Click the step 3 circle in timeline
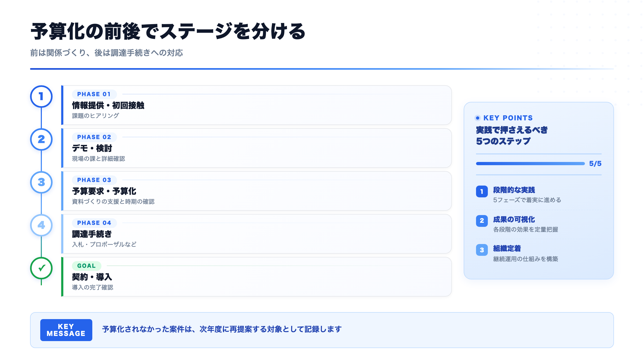This screenshot has width=644, height=362. pyautogui.click(x=41, y=182)
